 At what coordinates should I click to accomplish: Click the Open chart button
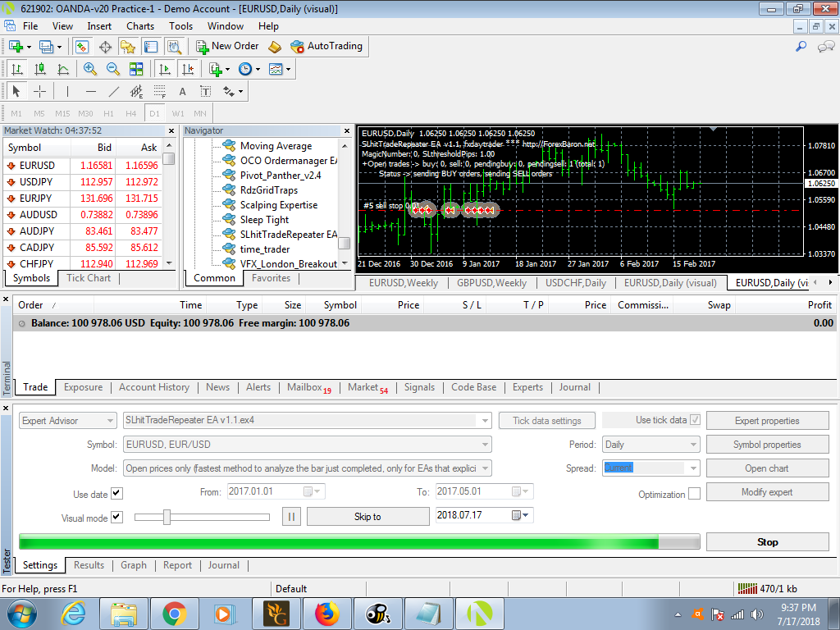(x=767, y=468)
